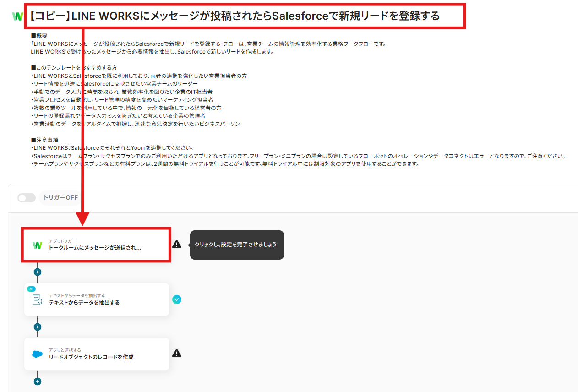Click the ■概要 heading

coord(39,36)
